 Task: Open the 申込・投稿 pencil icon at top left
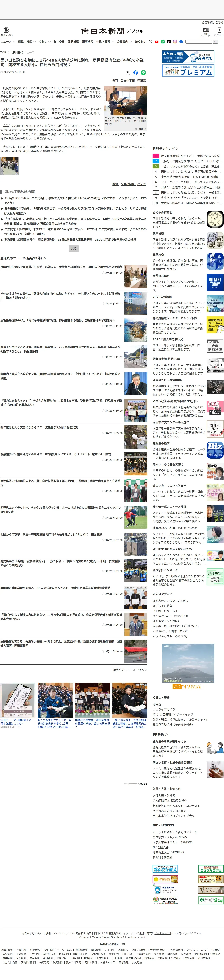coord(6,30)
